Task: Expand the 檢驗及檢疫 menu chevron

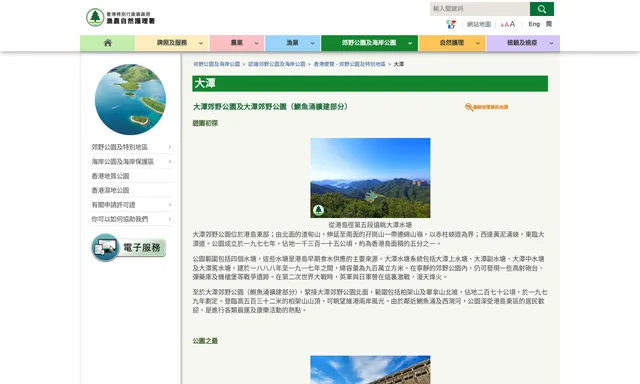Action: (551, 43)
